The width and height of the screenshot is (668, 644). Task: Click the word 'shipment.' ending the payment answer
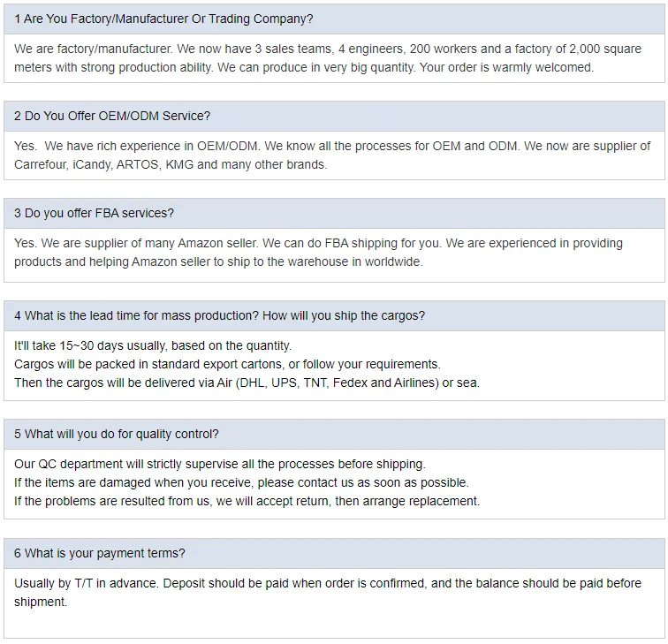[41, 602]
